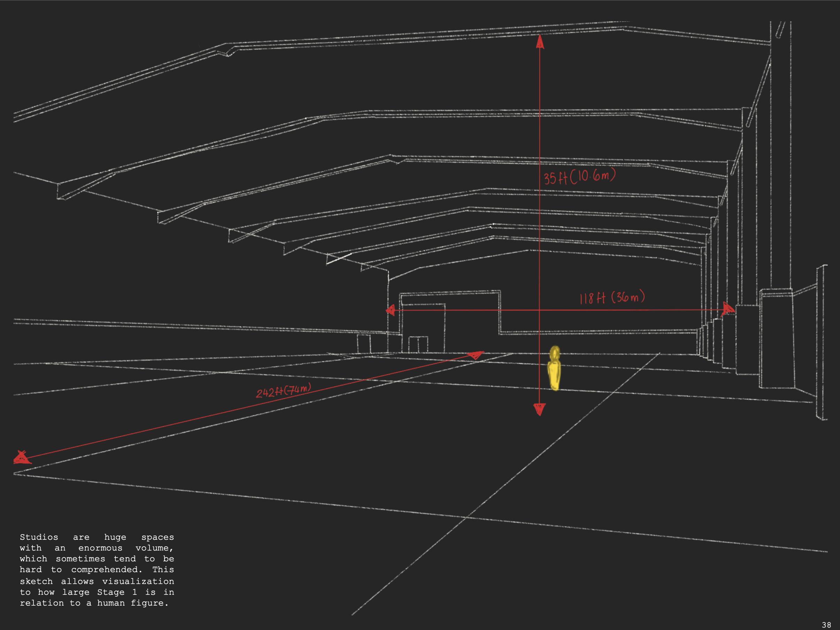The image size is (840, 630).
Task: Select the 35 ft (10.6m) height label
Action: point(579,177)
